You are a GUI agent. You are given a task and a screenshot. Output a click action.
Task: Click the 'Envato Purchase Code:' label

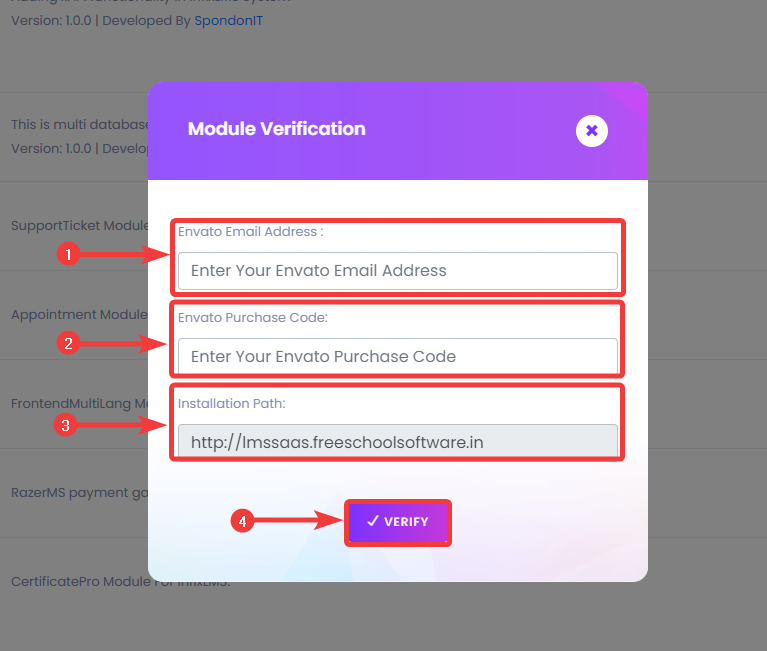[x=252, y=317]
